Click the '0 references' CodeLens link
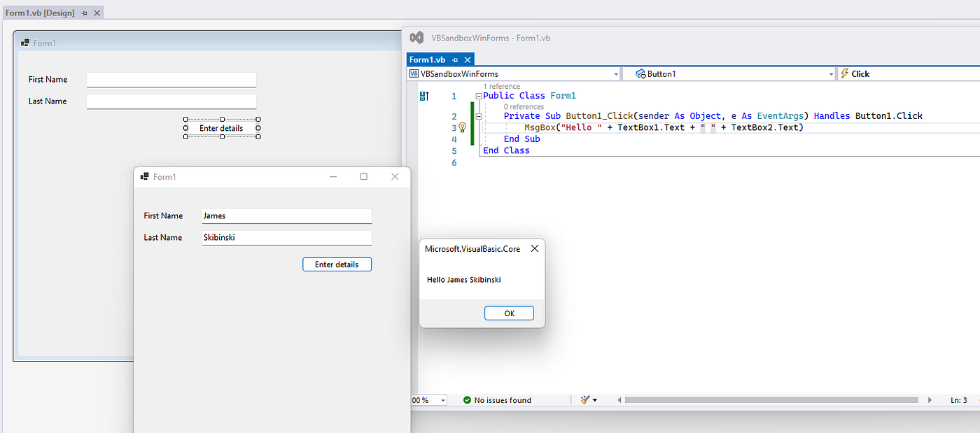This screenshot has width=980, height=433. [x=524, y=107]
